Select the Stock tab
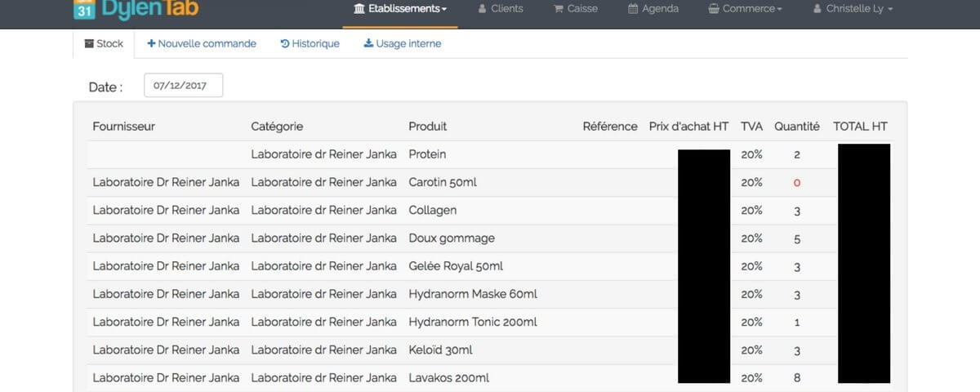 (104, 44)
